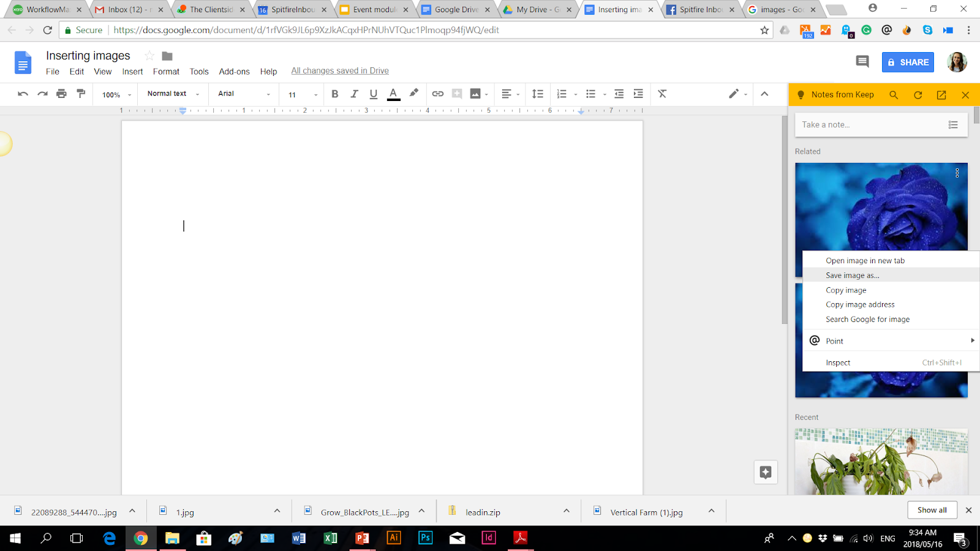The height and width of the screenshot is (551, 980).
Task: Switch to the My Drive browser tab
Action: pos(538,10)
